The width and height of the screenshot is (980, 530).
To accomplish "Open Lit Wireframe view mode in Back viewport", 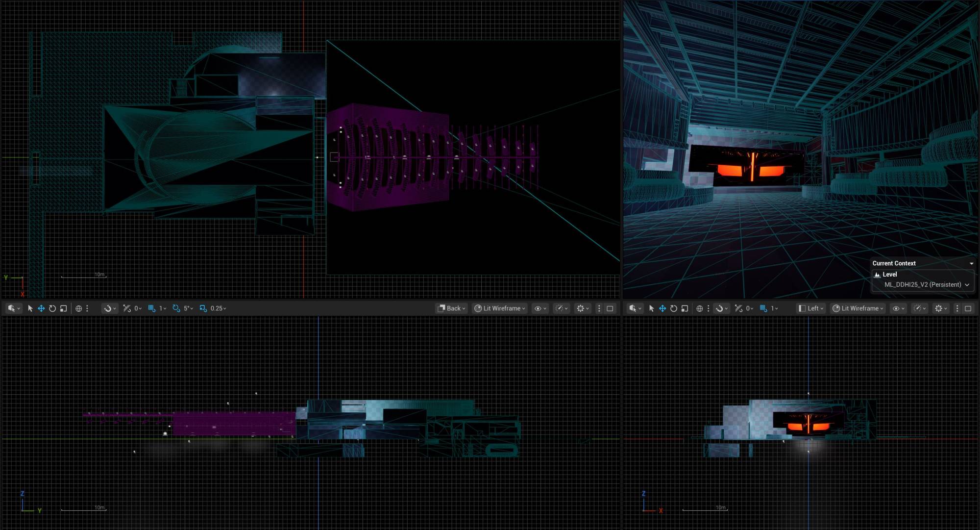I will (500, 308).
